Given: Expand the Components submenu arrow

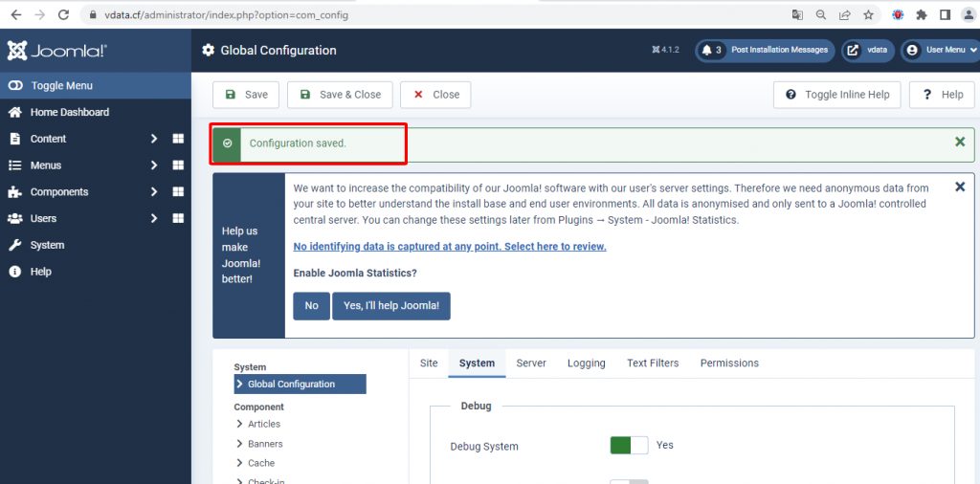Looking at the screenshot, I should 153,192.
